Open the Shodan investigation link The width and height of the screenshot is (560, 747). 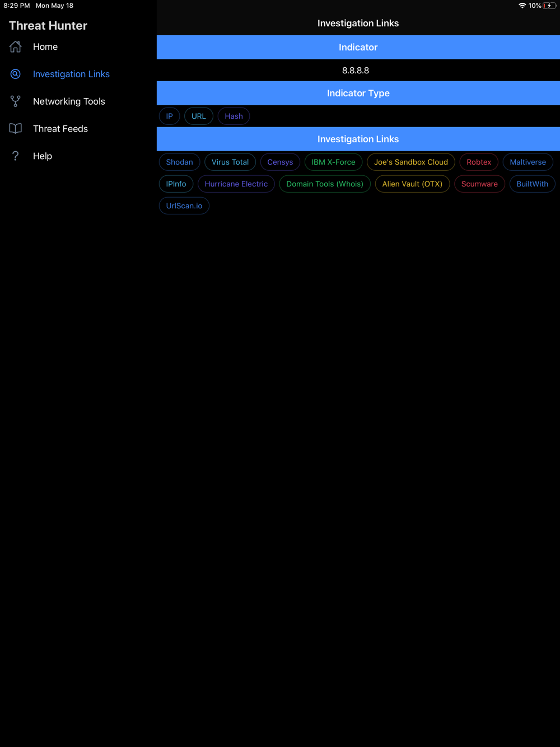tap(179, 162)
